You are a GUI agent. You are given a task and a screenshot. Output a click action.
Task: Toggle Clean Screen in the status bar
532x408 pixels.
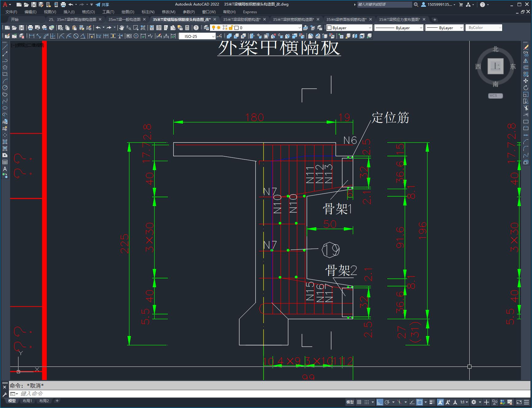[x=519, y=402]
